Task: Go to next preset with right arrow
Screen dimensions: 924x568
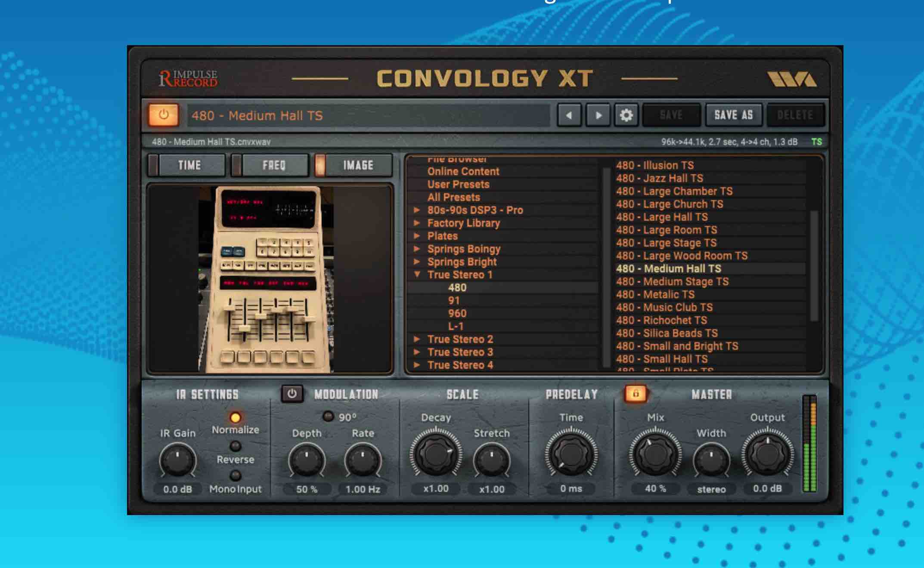Action: [x=598, y=115]
